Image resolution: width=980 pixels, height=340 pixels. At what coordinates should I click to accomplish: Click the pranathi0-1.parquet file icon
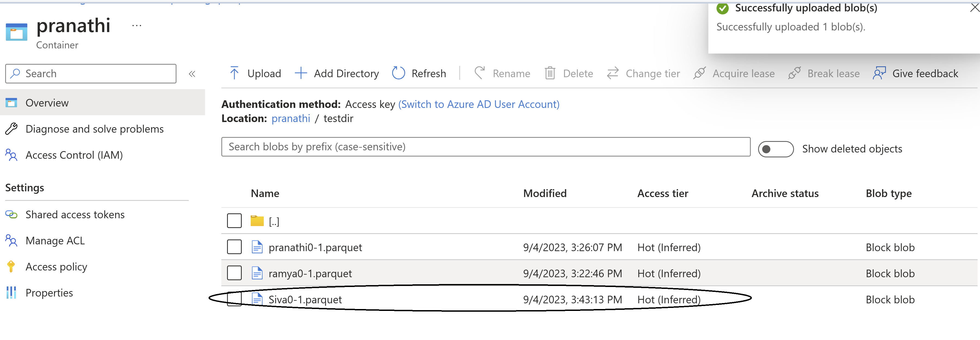(x=257, y=247)
